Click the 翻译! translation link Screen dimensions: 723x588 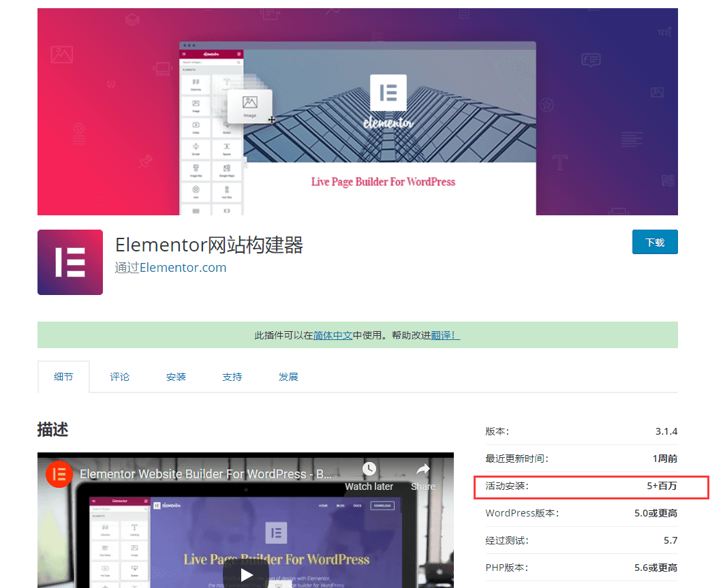point(446,335)
